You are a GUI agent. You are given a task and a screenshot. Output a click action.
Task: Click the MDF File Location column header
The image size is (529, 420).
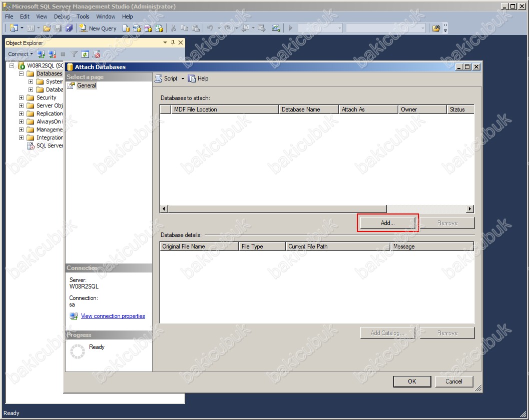click(225, 109)
